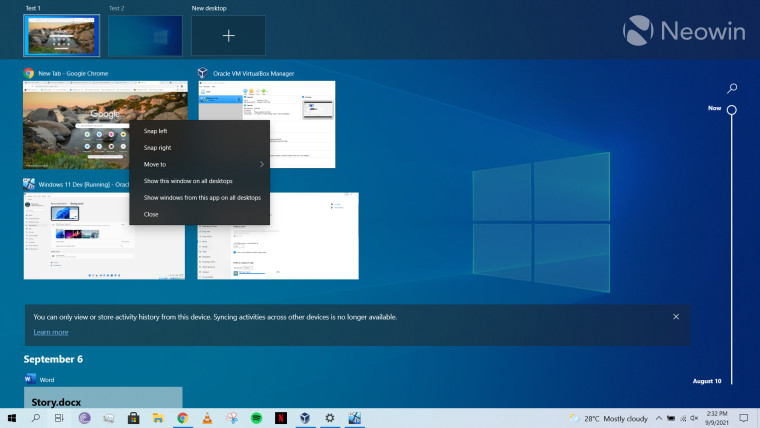Open Spotify from the taskbar

point(256,418)
